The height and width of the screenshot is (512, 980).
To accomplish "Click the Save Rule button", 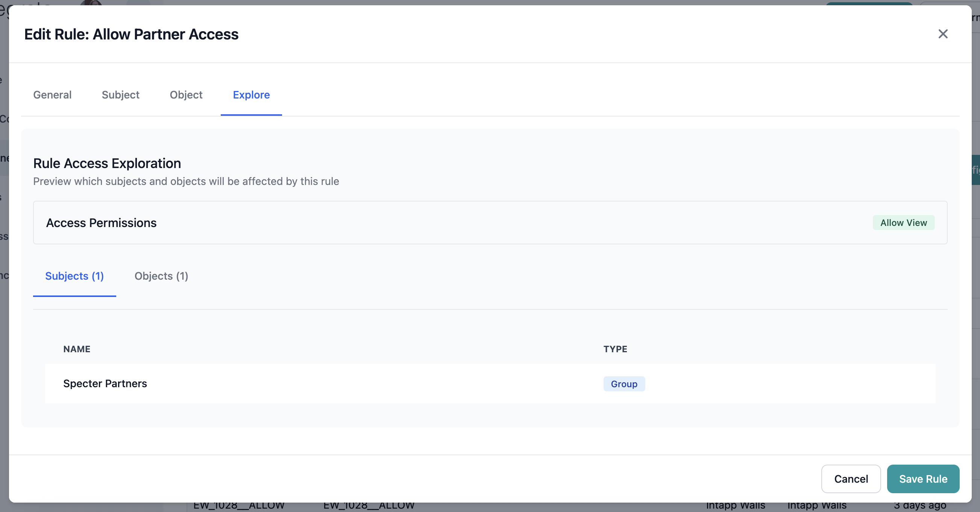I will pyautogui.click(x=922, y=479).
